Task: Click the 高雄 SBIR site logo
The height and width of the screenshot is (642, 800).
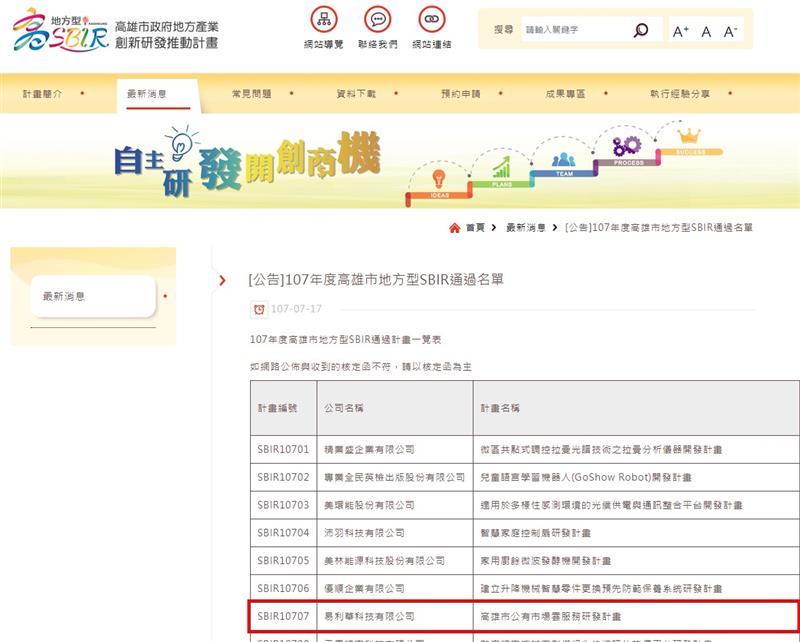Action: (61, 31)
